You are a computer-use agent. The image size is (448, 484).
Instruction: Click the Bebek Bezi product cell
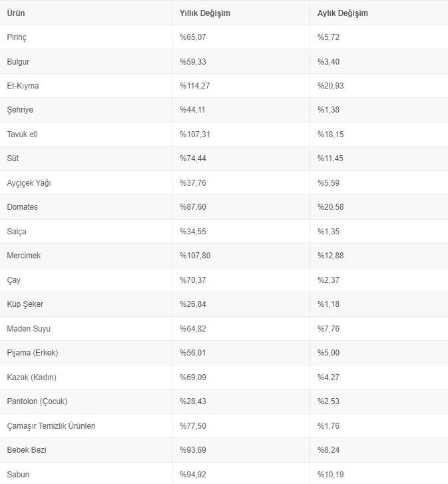pos(27,450)
